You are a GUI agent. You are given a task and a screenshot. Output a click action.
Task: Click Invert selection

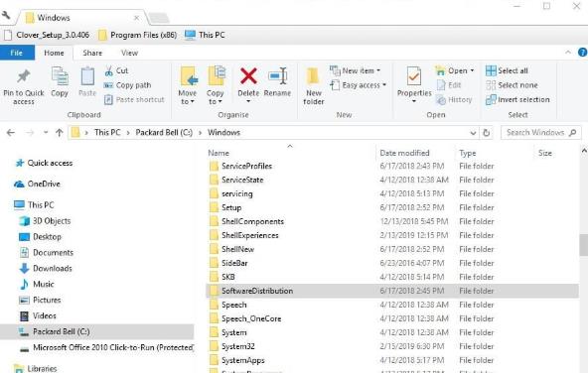tap(517, 99)
